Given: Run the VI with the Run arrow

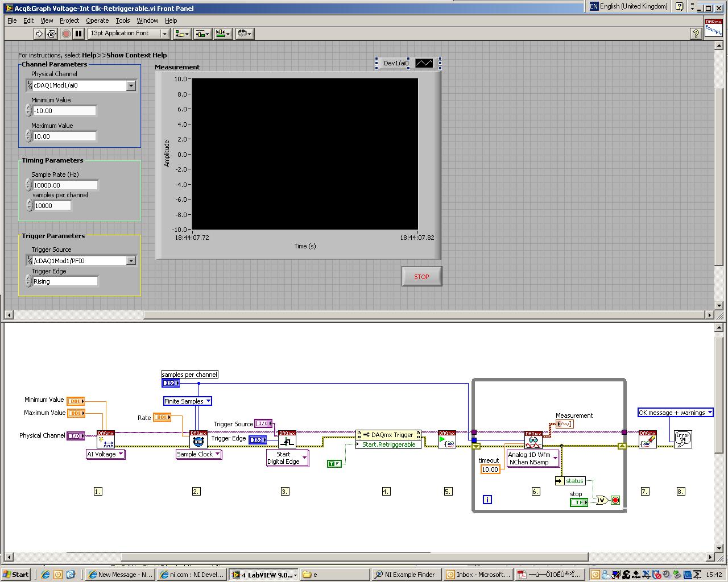Looking at the screenshot, I should (x=39, y=34).
